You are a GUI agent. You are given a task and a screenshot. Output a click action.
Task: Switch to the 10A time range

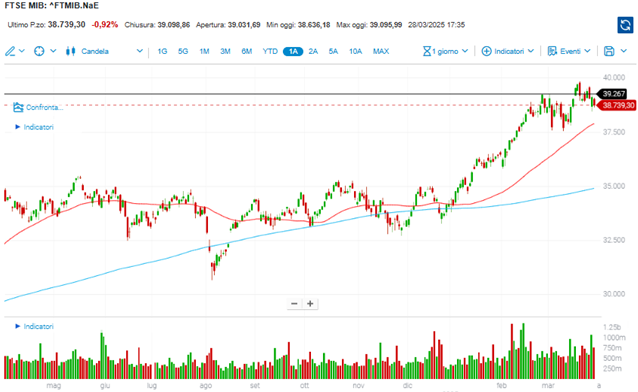click(356, 51)
